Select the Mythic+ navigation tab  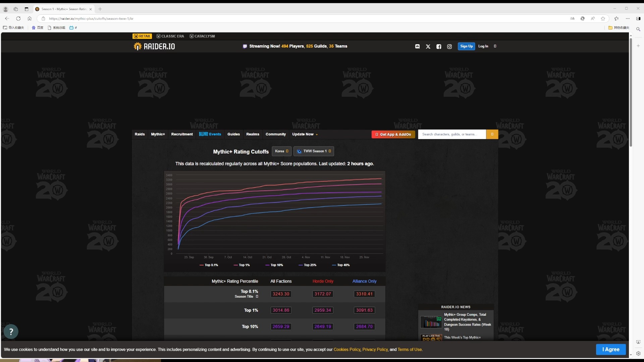coord(158,134)
